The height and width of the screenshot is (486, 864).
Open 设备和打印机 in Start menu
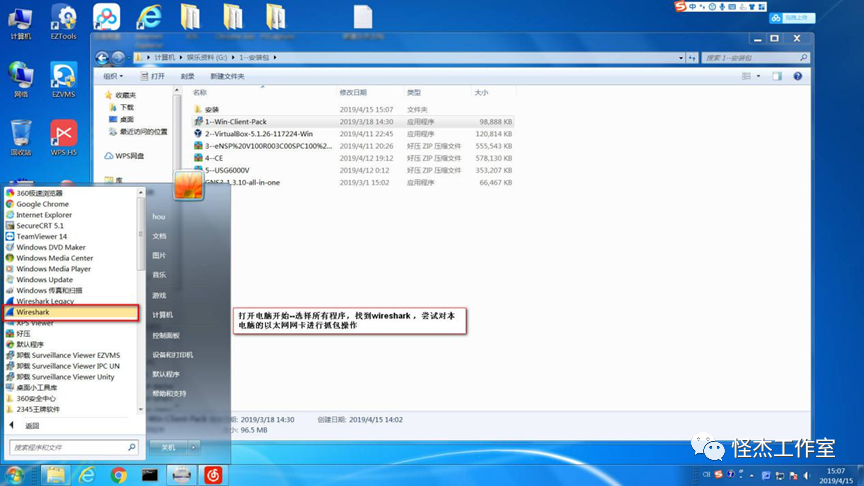click(172, 355)
